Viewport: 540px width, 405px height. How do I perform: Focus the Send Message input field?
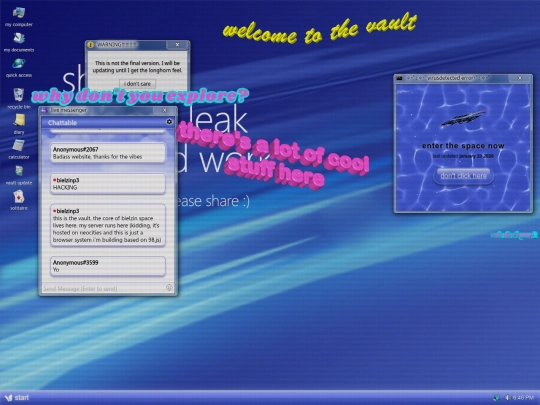(x=103, y=288)
